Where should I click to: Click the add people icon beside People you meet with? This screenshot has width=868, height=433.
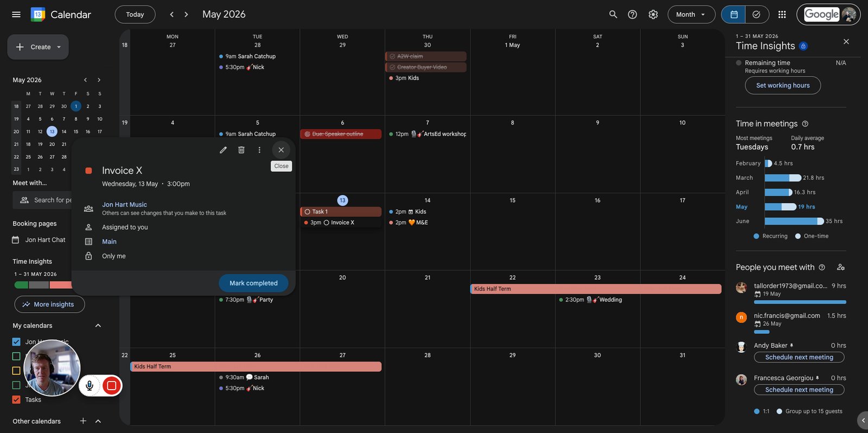coord(841,267)
